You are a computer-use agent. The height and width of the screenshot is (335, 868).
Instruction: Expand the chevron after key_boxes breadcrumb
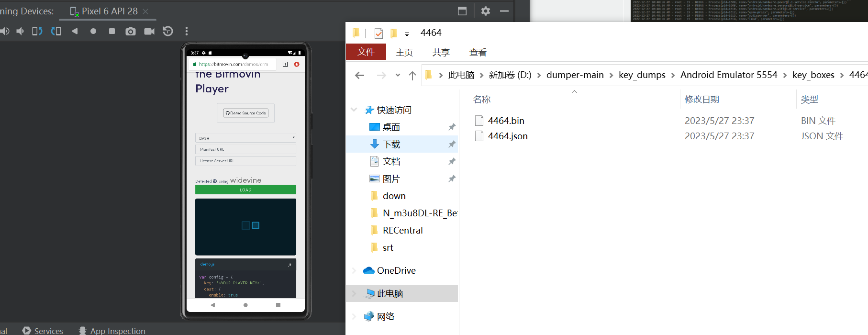click(x=842, y=75)
